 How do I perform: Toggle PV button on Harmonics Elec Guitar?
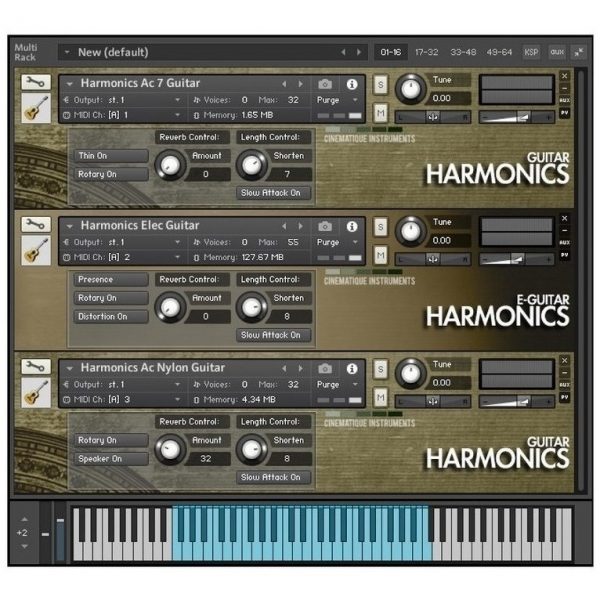[564, 255]
